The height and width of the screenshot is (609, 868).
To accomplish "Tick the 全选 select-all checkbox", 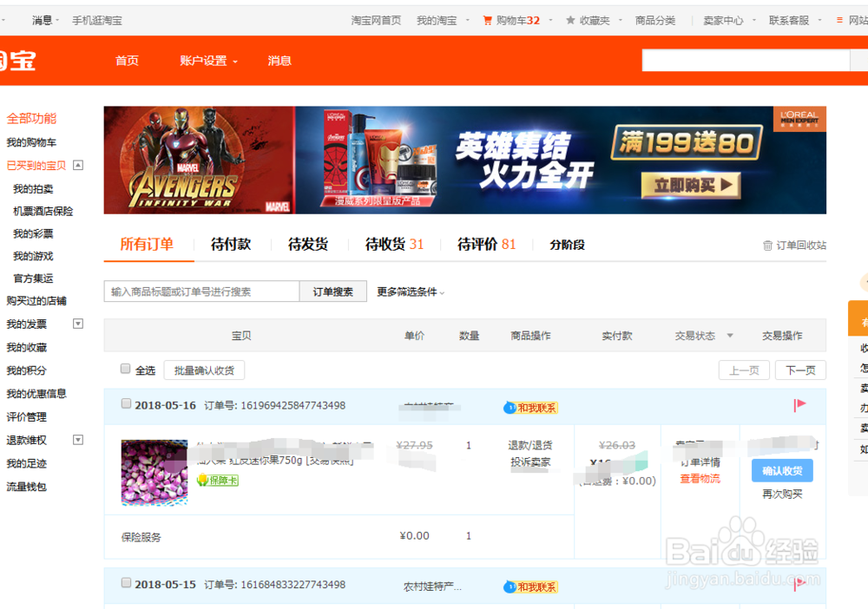I will click(126, 369).
